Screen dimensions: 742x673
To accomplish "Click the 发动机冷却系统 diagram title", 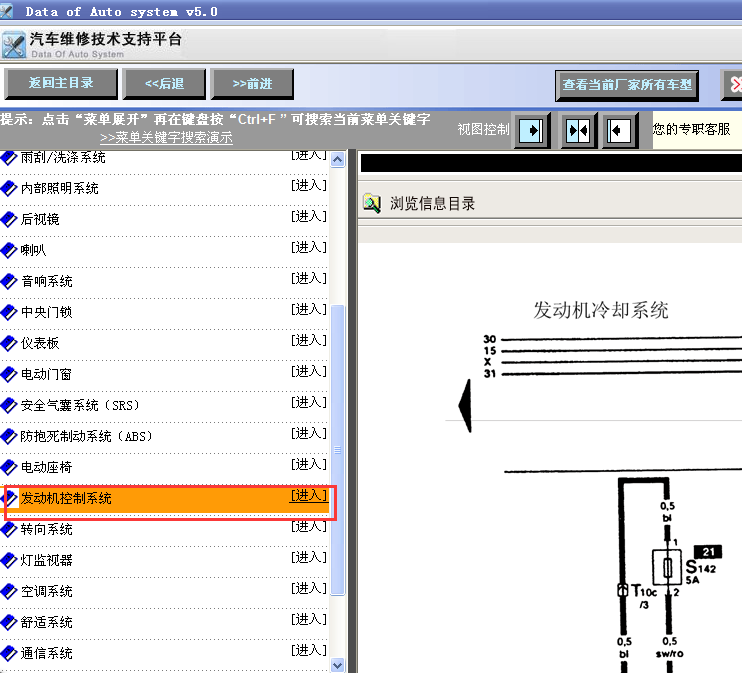I will tap(601, 310).
